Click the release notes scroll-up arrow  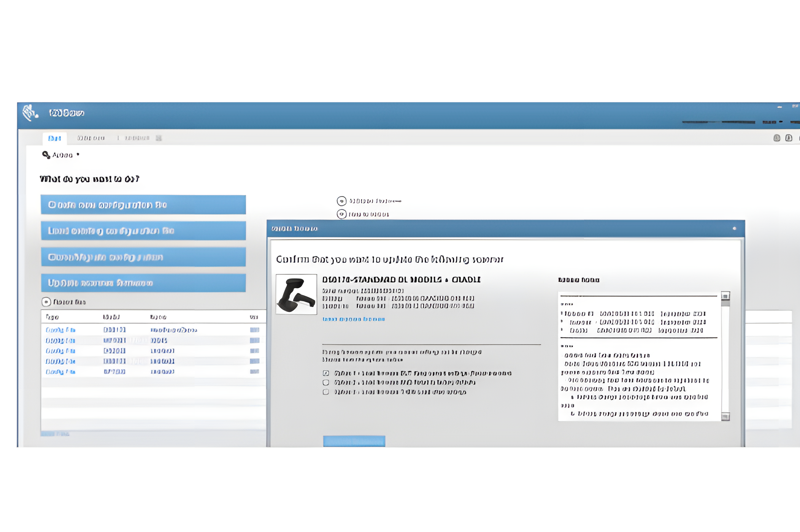point(725,296)
